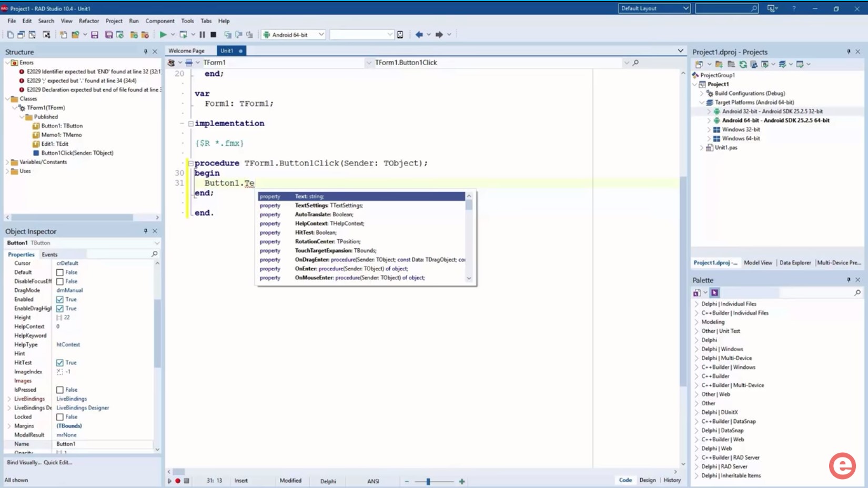868x488 pixels.
Task: Open the Refactor menu
Action: click(x=89, y=21)
